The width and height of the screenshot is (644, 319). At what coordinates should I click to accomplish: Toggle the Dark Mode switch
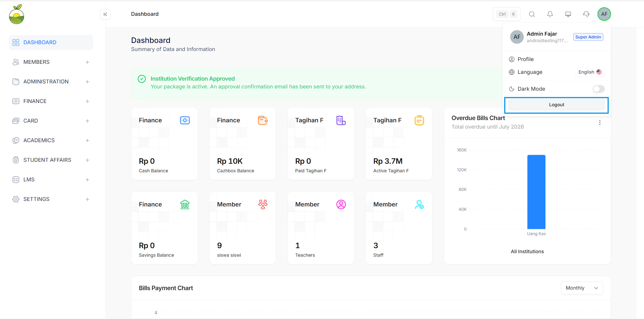pos(598,89)
